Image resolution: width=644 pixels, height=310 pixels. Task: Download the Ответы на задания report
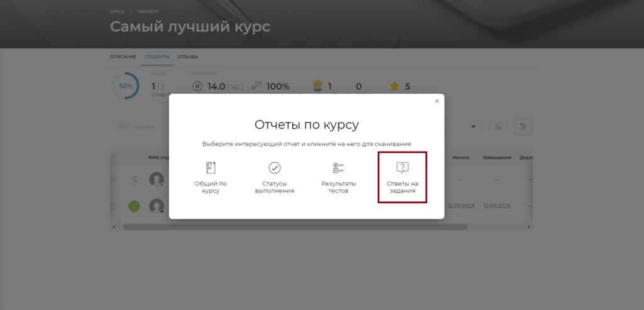(402, 177)
